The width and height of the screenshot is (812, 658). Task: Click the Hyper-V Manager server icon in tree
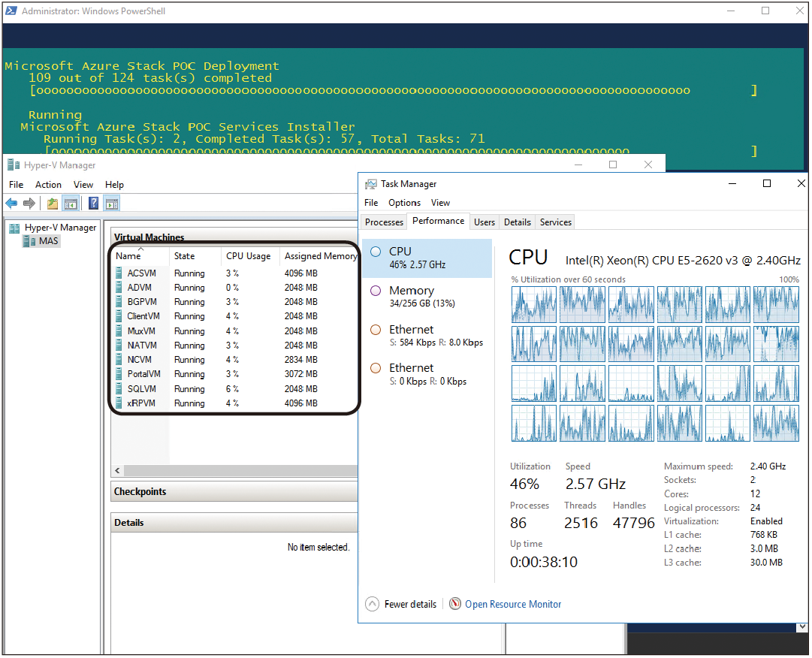pyautogui.click(x=14, y=228)
